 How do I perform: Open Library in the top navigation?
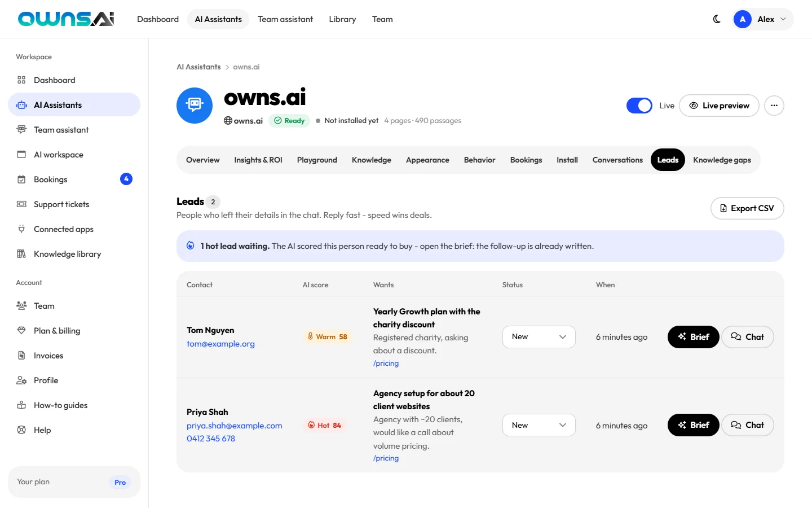(342, 19)
